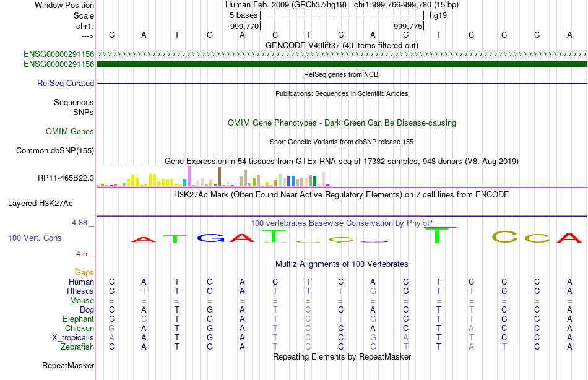Click the Zebrafish alignment row label
Viewport: 588px width, 380px height.
tap(77, 347)
